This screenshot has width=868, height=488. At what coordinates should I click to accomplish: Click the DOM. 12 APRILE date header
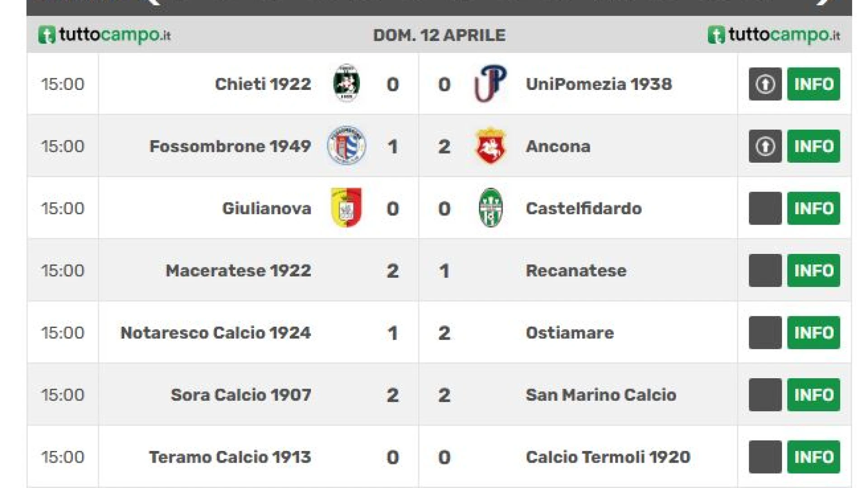[439, 35]
